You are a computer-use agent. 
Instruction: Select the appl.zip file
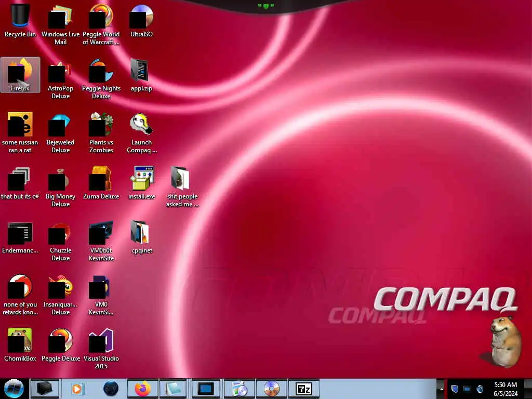coord(141,75)
